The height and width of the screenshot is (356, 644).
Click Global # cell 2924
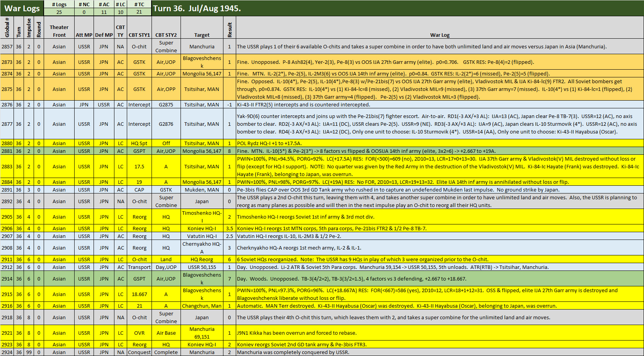pyautogui.click(x=7, y=352)
